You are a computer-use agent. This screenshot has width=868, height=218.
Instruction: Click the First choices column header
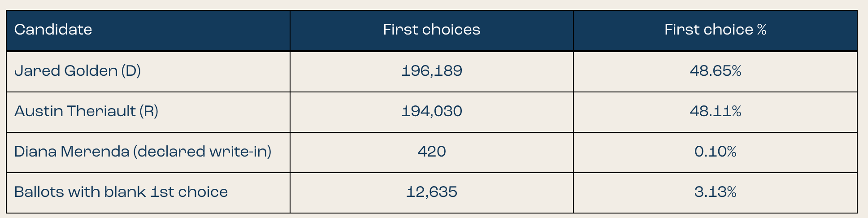[432, 31]
